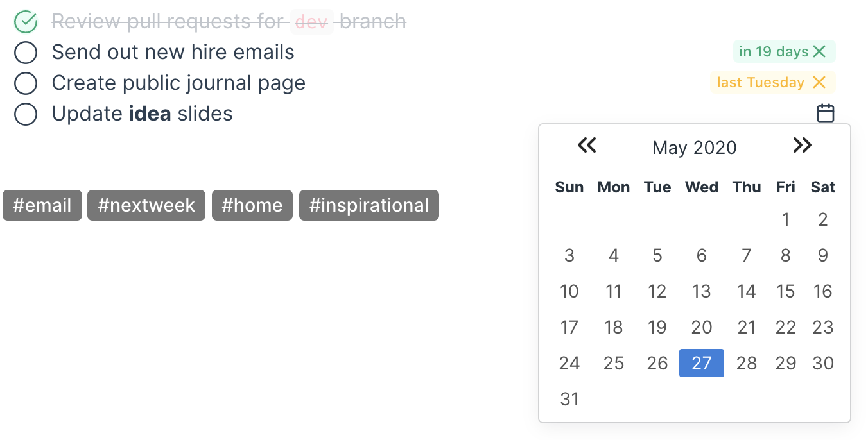The width and height of the screenshot is (868, 440).
Task: Click the "in 19 days" date badge
Action: pyautogui.click(x=773, y=52)
